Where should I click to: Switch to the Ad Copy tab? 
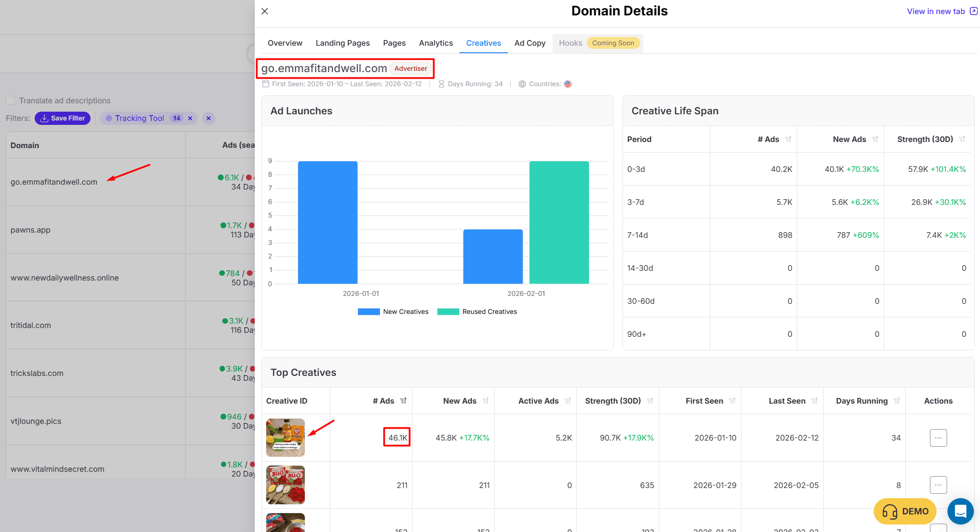click(530, 43)
